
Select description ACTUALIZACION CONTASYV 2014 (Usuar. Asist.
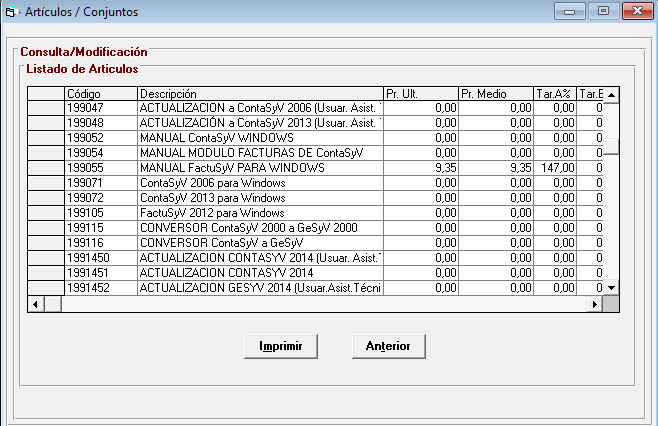[x=260, y=258]
